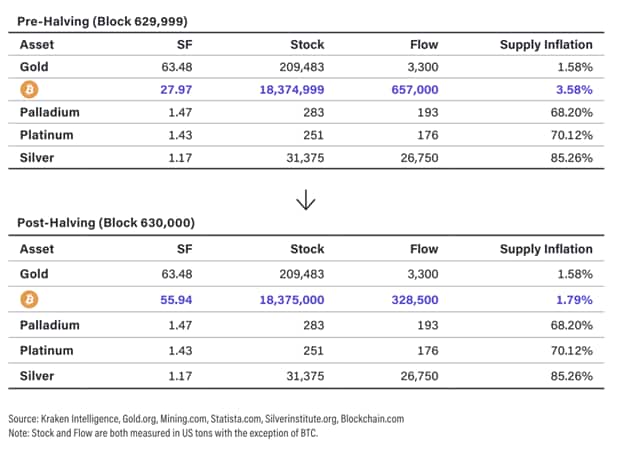
Task: Click the Stock column header in Post-Halving table
Action: pos(307,249)
